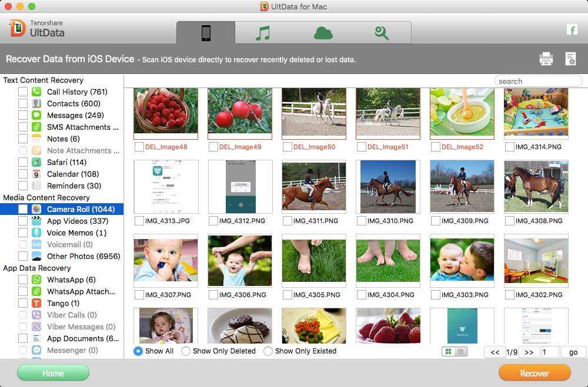
Task: Check the IMG_4309.PNG checkbox
Action: point(435,221)
